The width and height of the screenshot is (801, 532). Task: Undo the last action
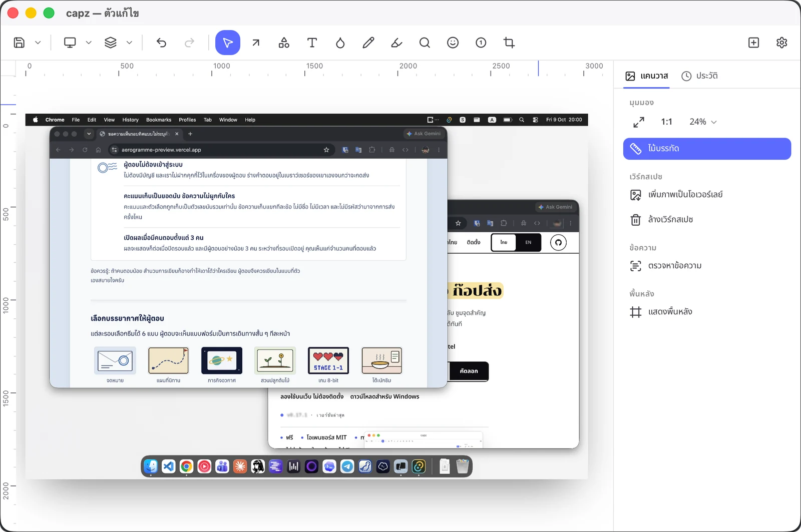click(161, 43)
